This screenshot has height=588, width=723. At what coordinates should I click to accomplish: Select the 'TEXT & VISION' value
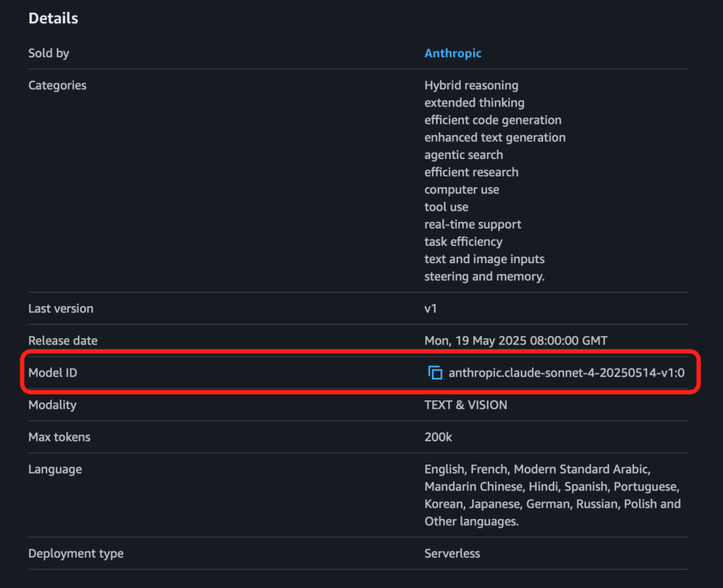pyautogui.click(x=466, y=404)
